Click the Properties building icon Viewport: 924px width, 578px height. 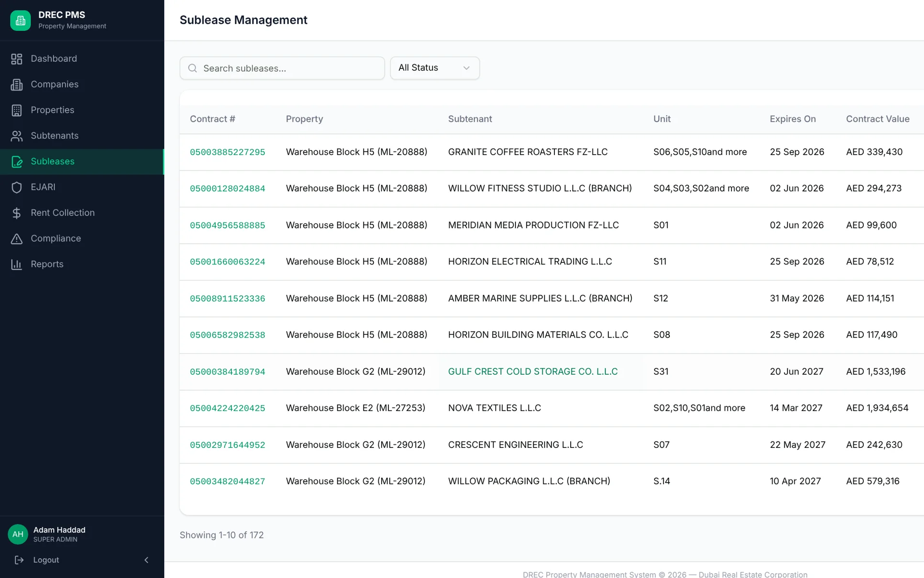coord(17,110)
